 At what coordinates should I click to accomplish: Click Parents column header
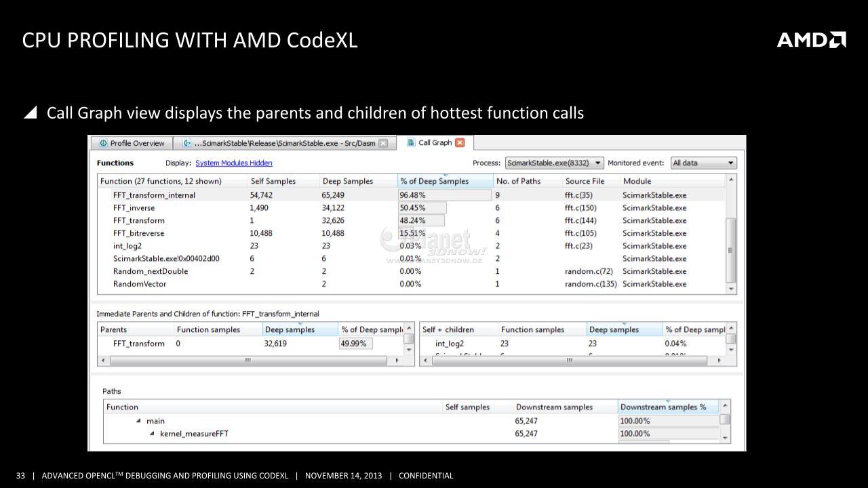(x=136, y=330)
